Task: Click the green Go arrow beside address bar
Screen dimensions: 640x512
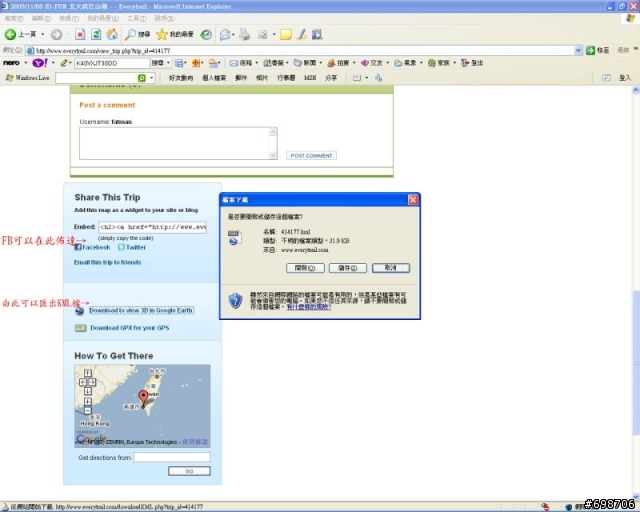Action: [590, 50]
